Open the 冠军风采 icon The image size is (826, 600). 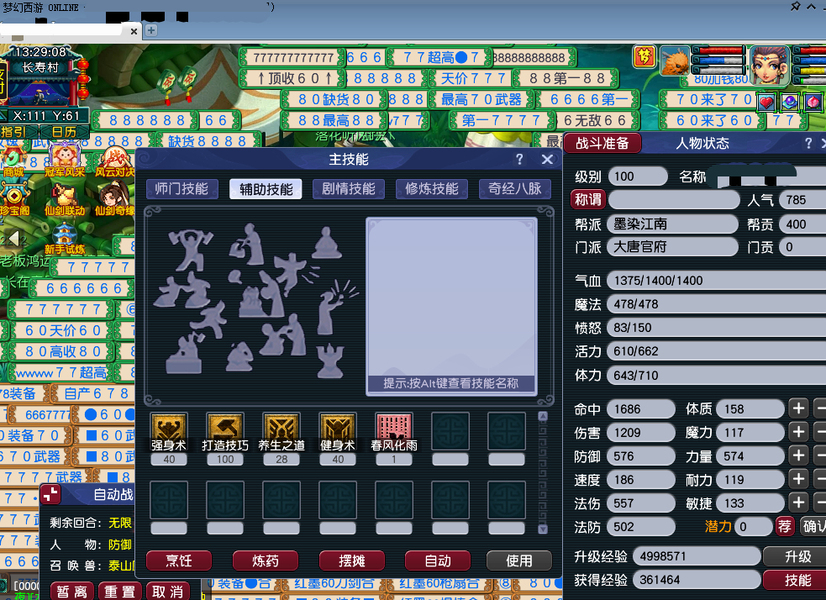(64, 161)
